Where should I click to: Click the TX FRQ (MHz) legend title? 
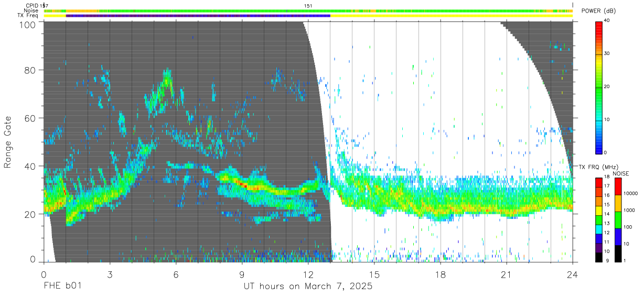[598, 167]
